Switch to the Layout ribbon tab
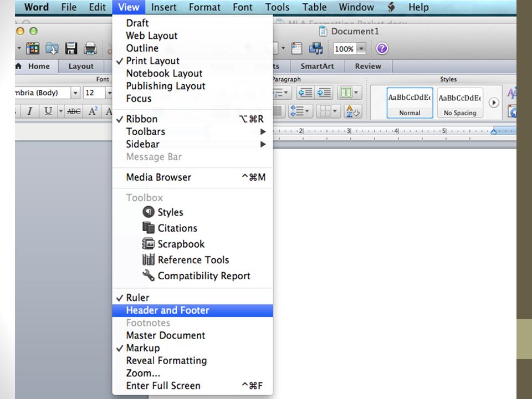 [81, 66]
